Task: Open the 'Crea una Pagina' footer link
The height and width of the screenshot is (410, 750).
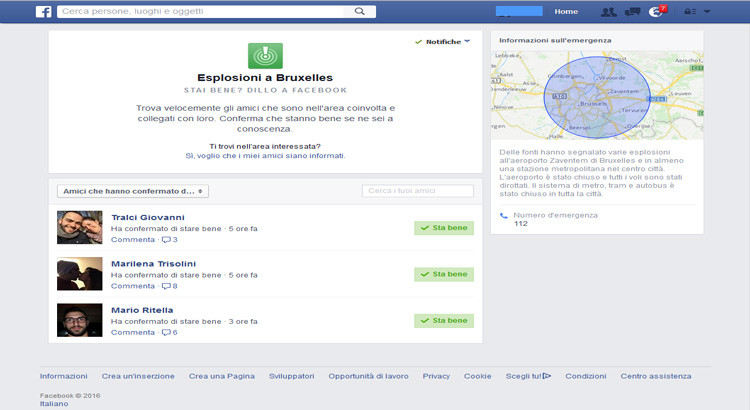Action: (221, 377)
